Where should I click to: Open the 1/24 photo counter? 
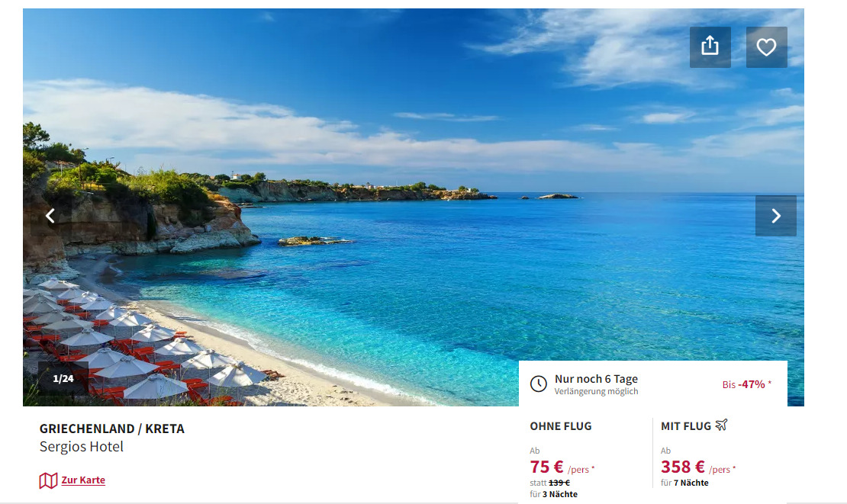pos(63,378)
